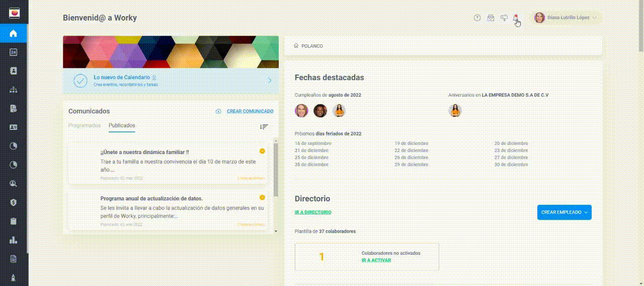Switch to the Programados tab

tap(85, 125)
